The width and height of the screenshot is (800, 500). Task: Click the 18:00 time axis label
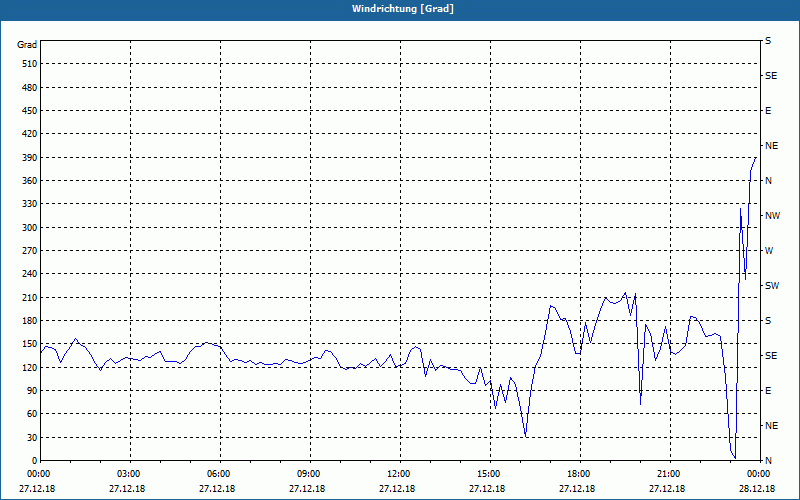coord(580,474)
